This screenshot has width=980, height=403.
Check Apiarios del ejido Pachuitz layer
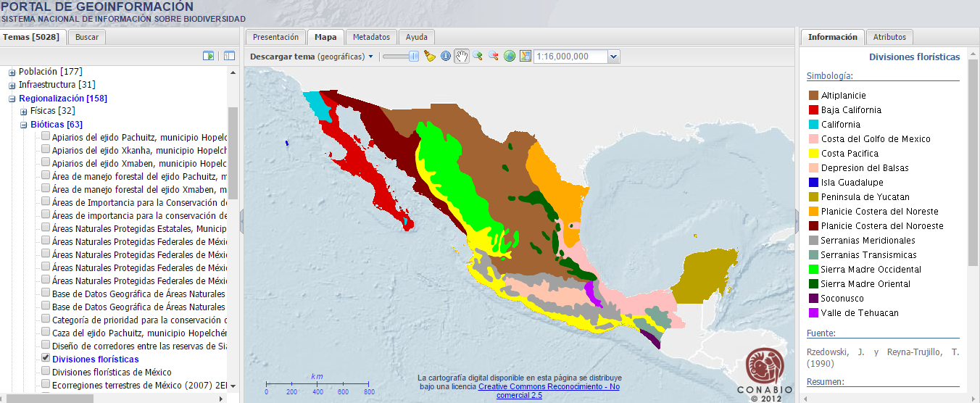coord(46,136)
